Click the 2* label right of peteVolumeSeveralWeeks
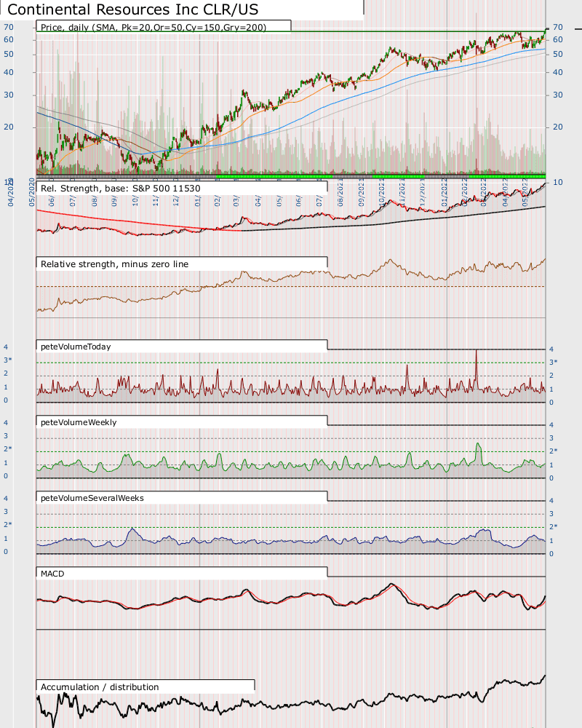This screenshot has height=728, width=582. [553, 526]
